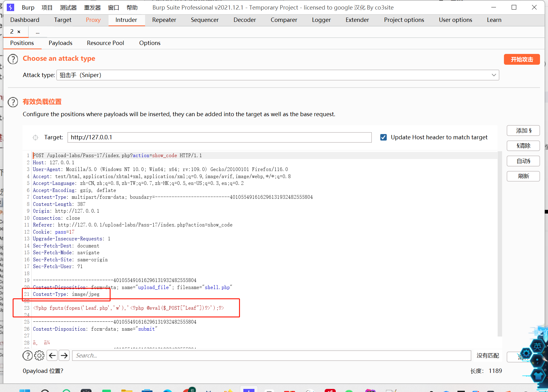Click the request editor vertical scrollbar
This screenshot has height=392, width=548.
tap(500, 243)
